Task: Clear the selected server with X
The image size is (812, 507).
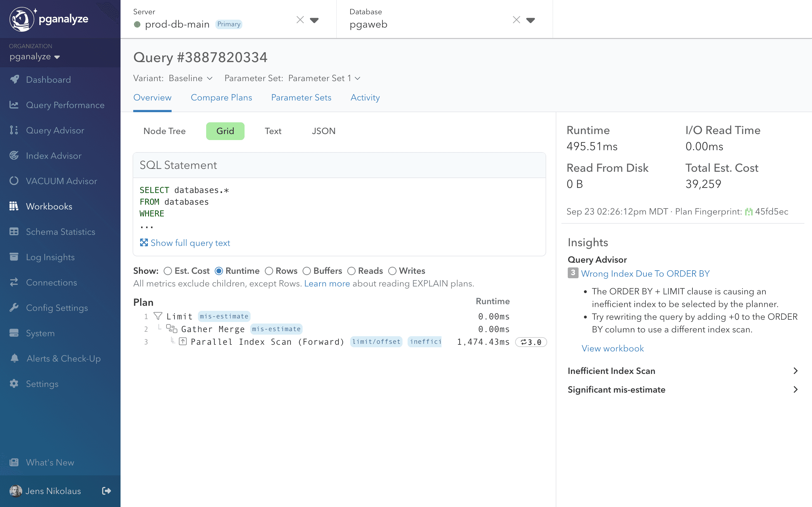Action: click(300, 20)
